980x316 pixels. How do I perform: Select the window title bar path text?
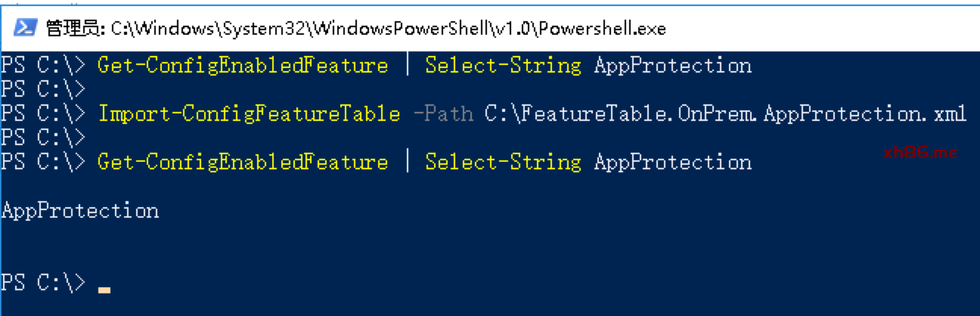pyautogui.click(x=389, y=29)
